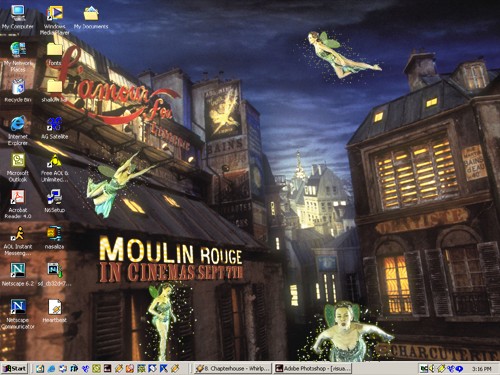Select the Microsoft Outlook desktop icon
Image resolution: width=500 pixels, height=375 pixels.
tap(18, 167)
